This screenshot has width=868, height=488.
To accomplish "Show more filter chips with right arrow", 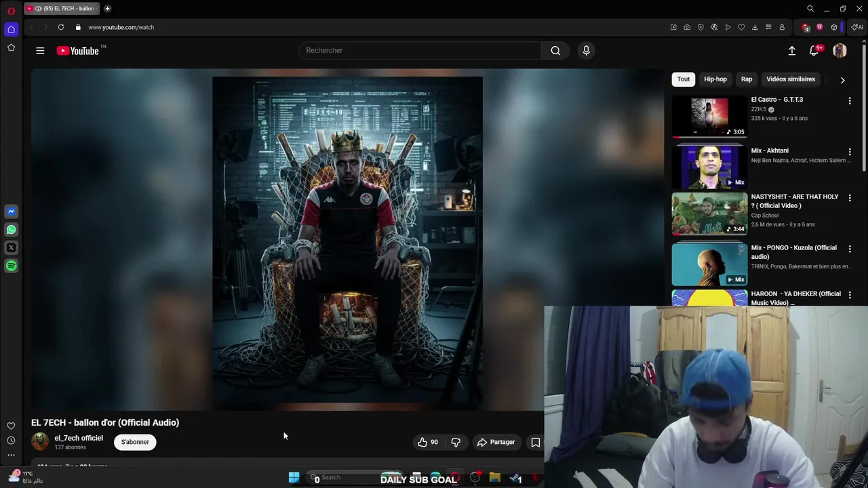I will [x=842, y=80].
